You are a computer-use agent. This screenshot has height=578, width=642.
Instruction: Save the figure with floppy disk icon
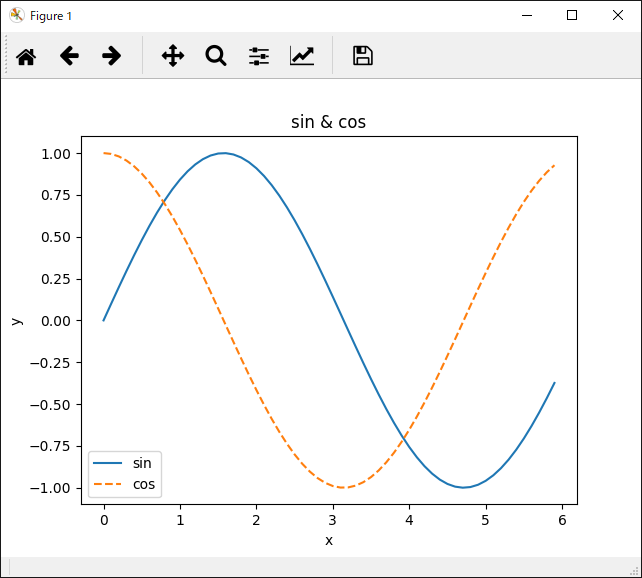(x=363, y=56)
